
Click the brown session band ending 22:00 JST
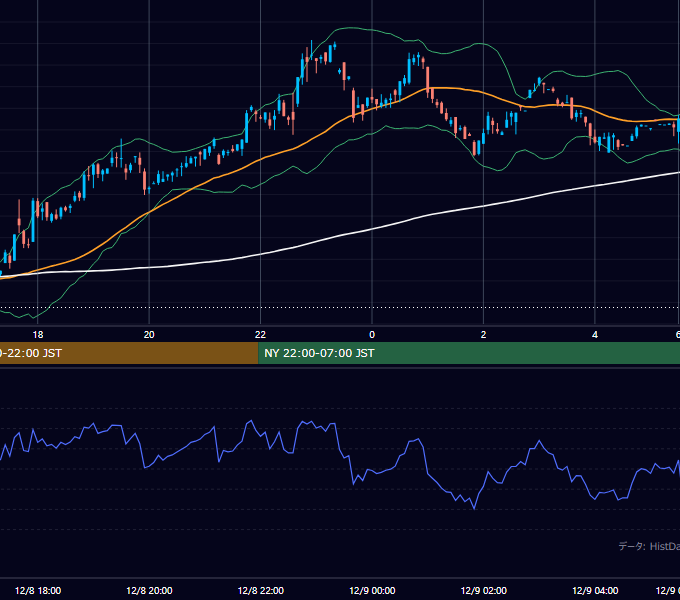coord(129,353)
